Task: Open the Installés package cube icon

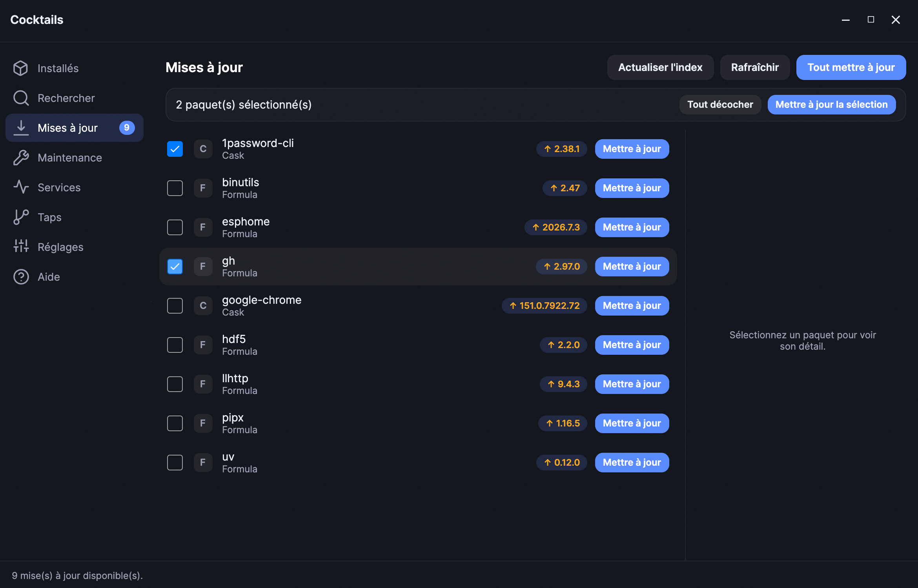Action: [x=21, y=68]
